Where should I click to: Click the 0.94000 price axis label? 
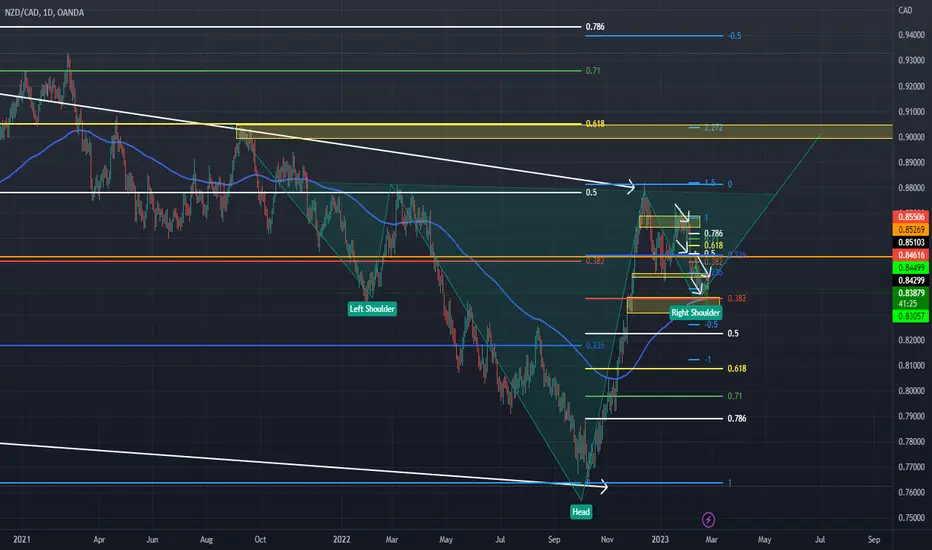coord(911,35)
